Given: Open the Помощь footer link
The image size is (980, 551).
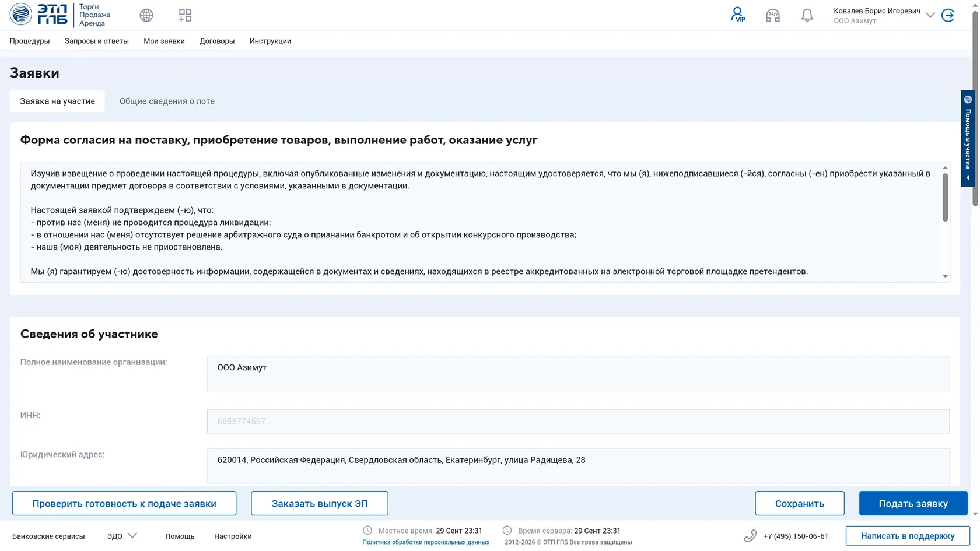Looking at the screenshot, I should (x=180, y=536).
